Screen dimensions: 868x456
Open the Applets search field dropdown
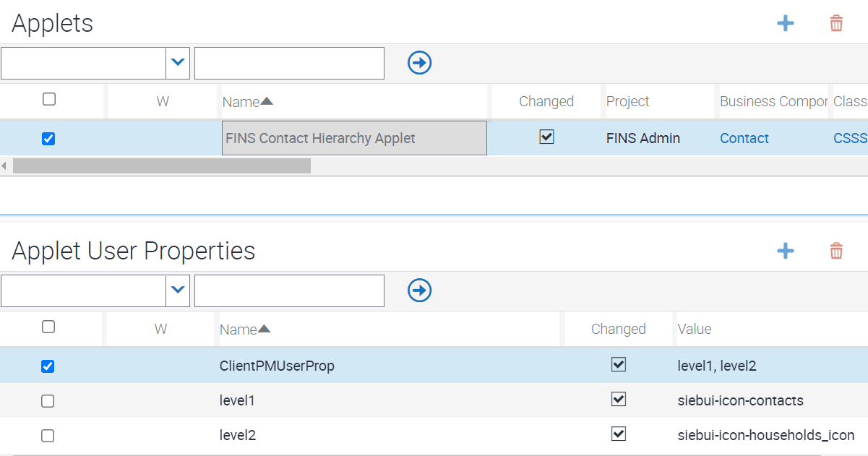pos(178,64)
